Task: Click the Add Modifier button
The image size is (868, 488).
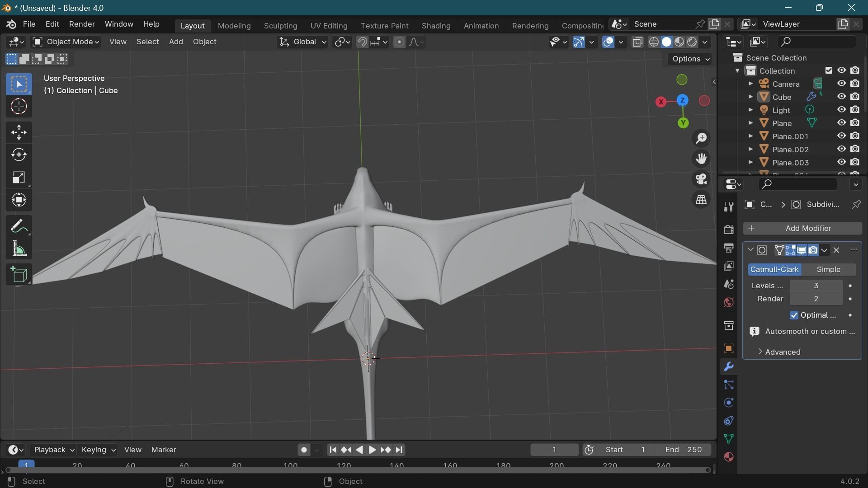Action: pos(802,229)
